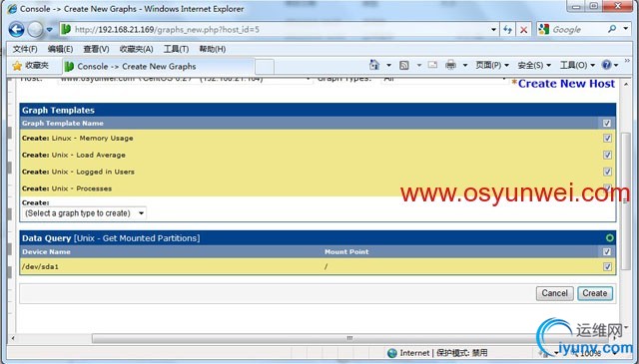Expand the Home icon dropdown arrow
Viewport: 639px width, 364px height.
pyautogui.click(x=388, y=65)
